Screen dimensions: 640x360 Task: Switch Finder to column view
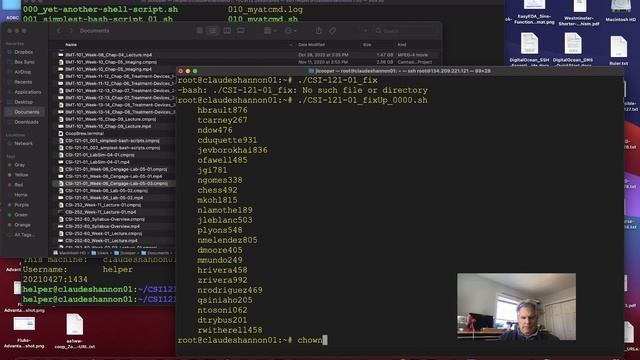click(x=227, y=31)
